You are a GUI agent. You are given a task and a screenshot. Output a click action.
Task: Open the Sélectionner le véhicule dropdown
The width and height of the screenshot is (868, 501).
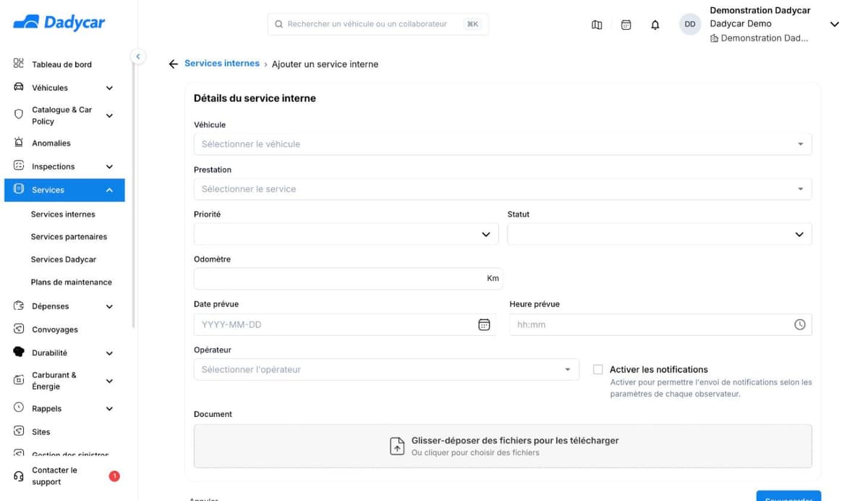point(503,144)
